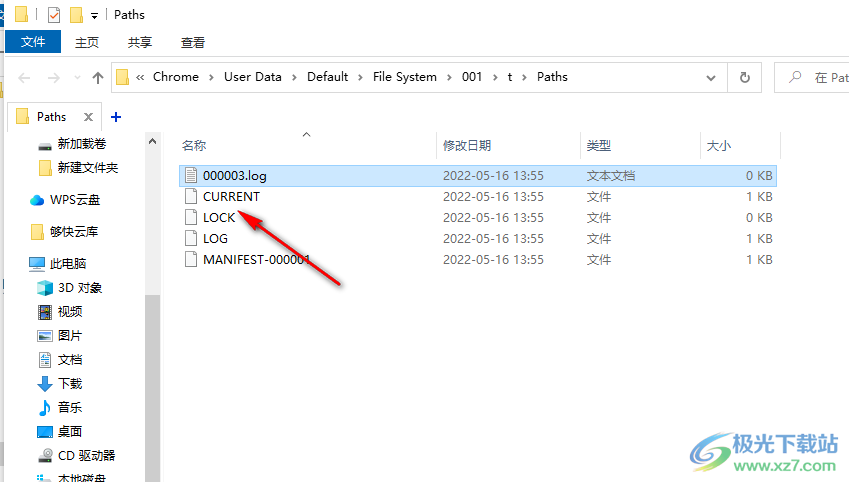Open the address bar history dropdown

[x=711, y=78]
